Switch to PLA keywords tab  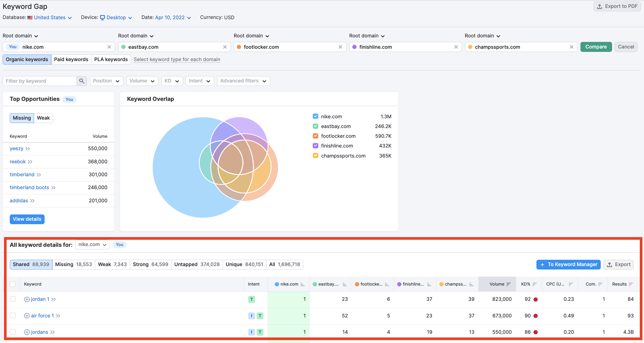click(111, 60)
